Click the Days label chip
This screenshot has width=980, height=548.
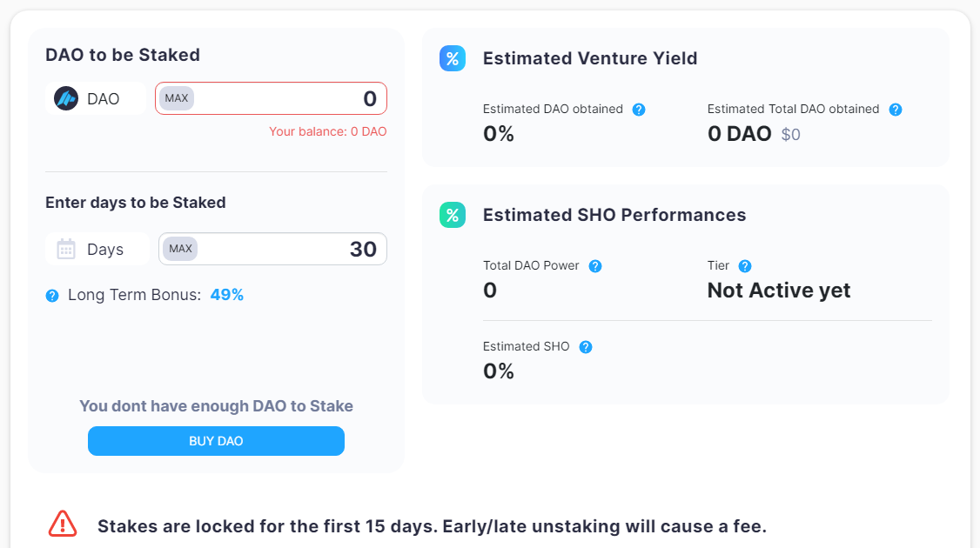coord(96,250)
